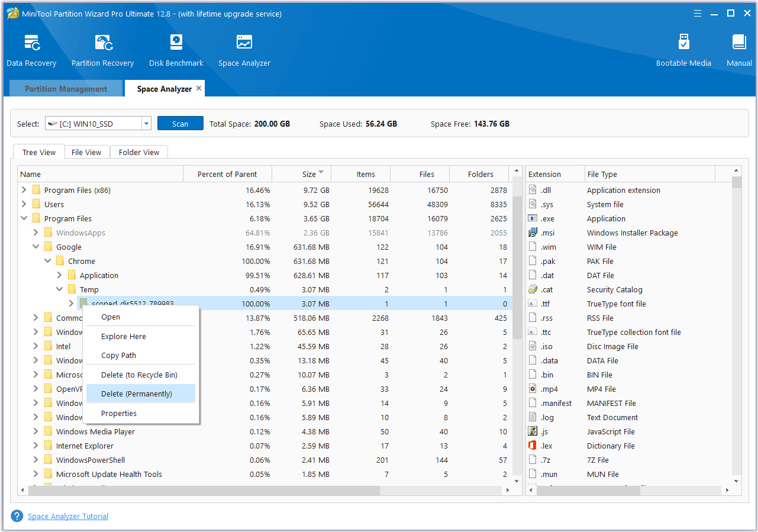Viewport: 758px width, 532px height.
Task: Click the tree horizontal scrollbar thumb
Action: pos(204,491)
